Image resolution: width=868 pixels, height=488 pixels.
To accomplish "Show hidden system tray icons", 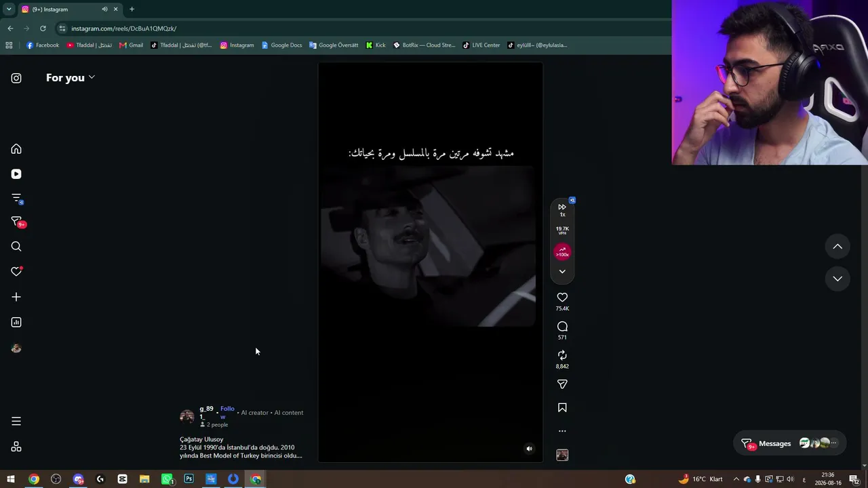I will 736,479.
